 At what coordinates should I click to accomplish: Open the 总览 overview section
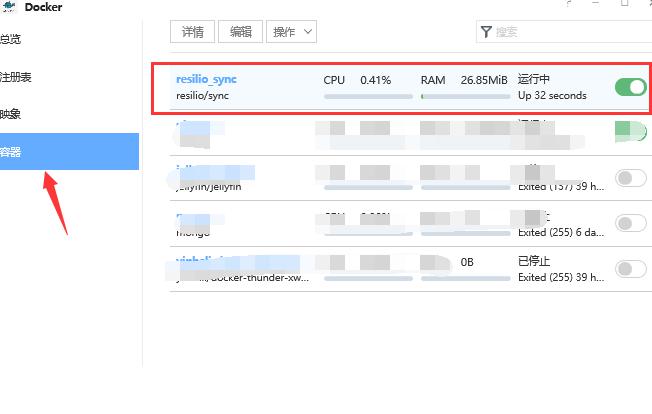pos(12,40)
